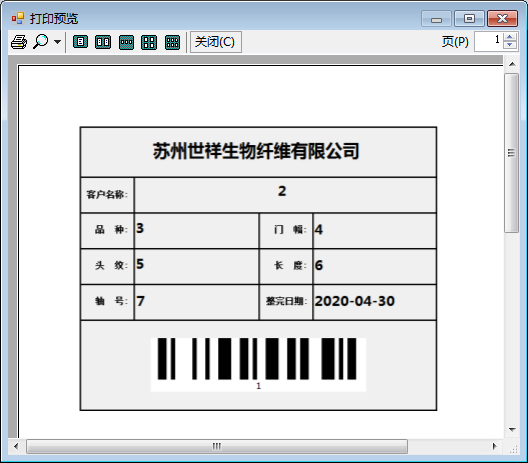
Task: Select the three-page layout icon
Action: pyautogui.click(x=126, y=42)
